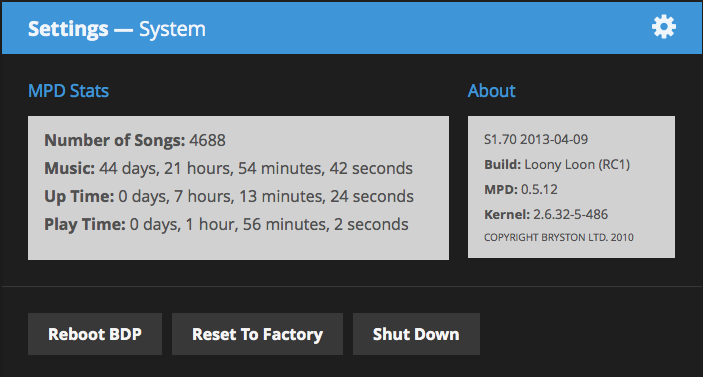Click the Play Time statistic

coord(226,224)
